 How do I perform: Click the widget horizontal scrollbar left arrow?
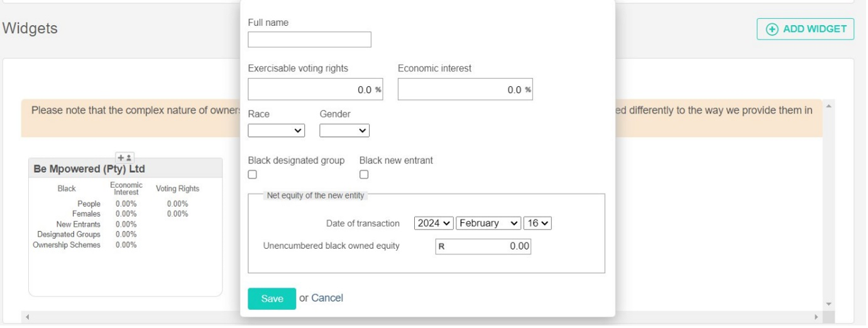(x=27, y=318)
